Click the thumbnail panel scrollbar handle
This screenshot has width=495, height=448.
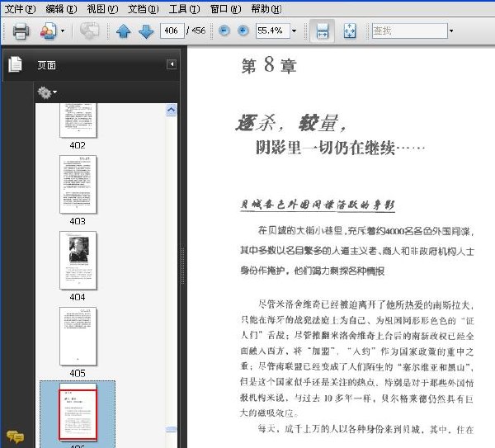click(171, 429)
